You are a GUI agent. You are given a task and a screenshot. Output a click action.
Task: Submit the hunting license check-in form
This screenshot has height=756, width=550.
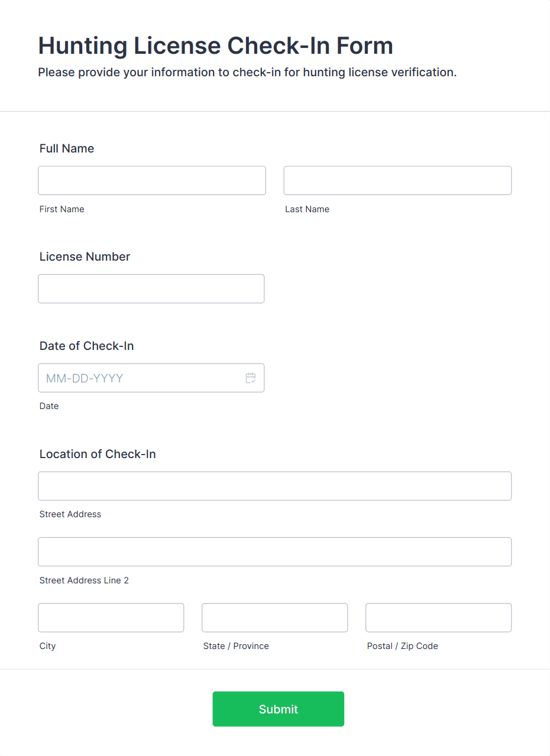click(x=278, y=709)
